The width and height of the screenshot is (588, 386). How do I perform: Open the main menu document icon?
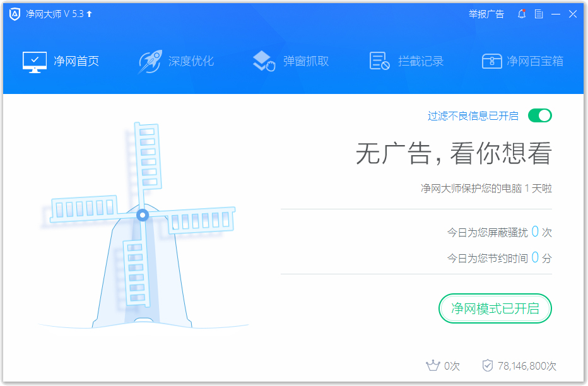[x=538, y=14]
